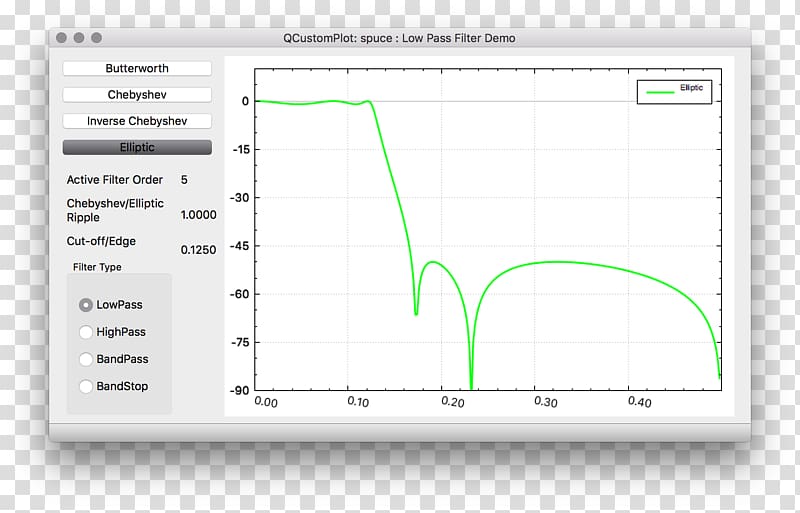Click the y-axis tick label -45
800x513 pixels.
pos(239,246)
